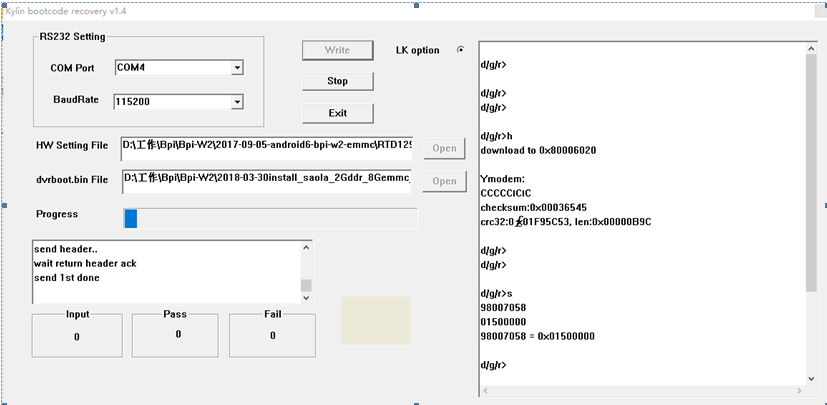Open the COM Port dropdown list
The height and width of the screenshot is (405, 827).
(237, 68)
